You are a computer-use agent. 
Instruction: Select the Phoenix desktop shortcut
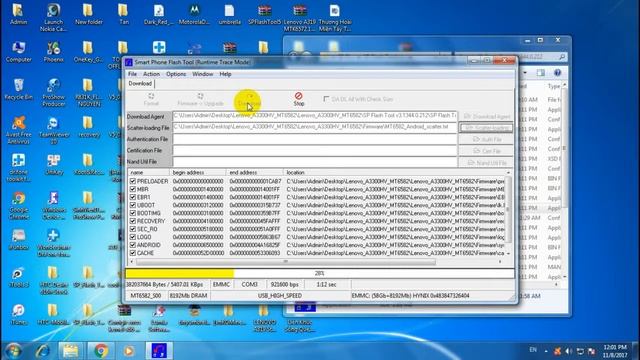(53, 52)
